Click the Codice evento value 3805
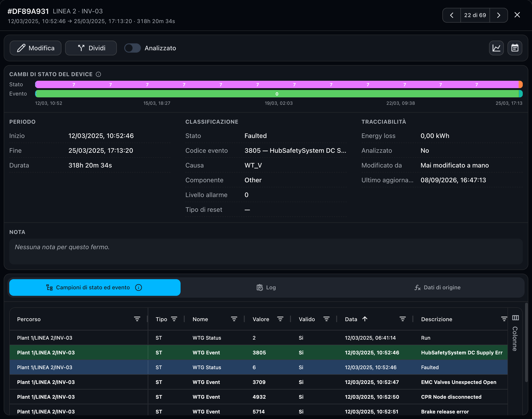This screenshot has width=532, height=419. (x=295, y=151)
